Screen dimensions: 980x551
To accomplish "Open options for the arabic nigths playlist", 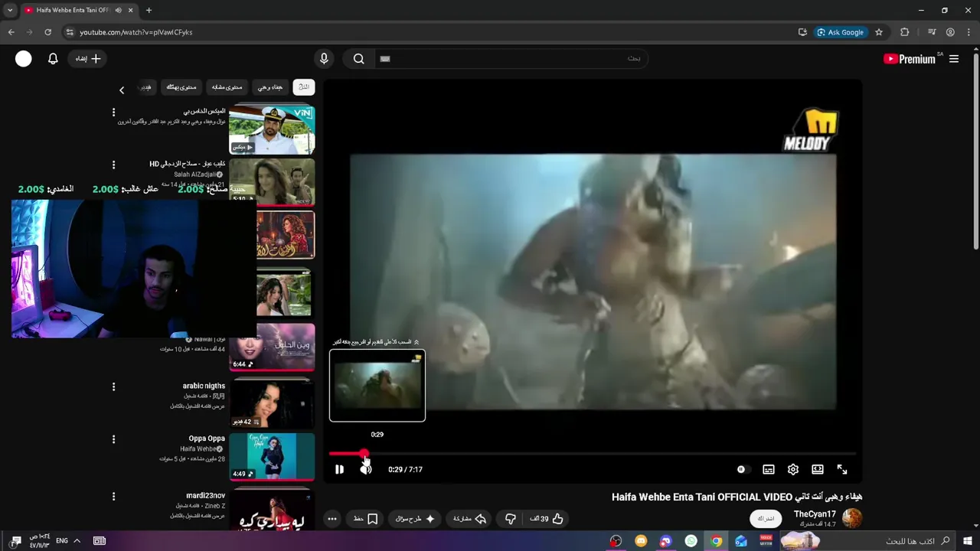I will pyautogui.click(x=113, y=387).
